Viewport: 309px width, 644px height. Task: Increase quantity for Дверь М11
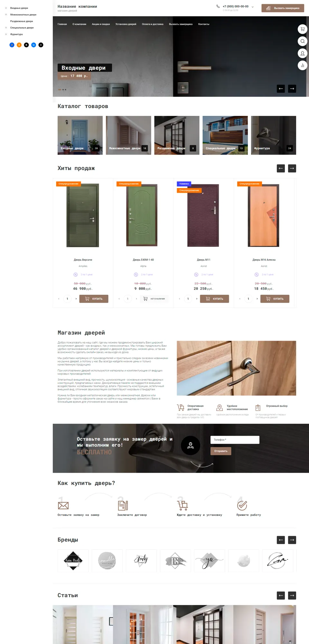pyautogui.click(x=197, y=299)
